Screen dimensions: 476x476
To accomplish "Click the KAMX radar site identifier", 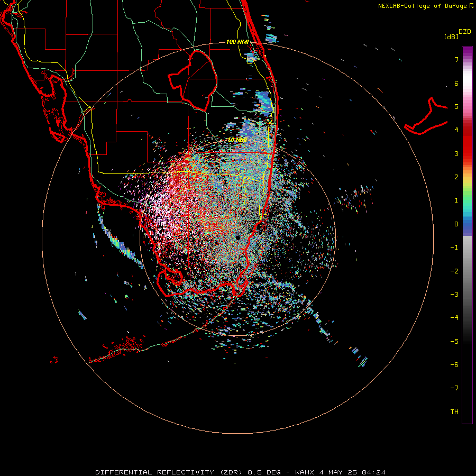I will click(x=305, y=472).
